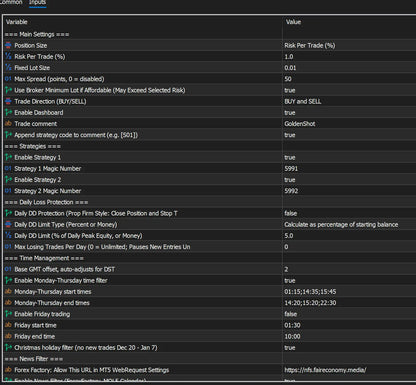This screenshot has height=385, width=416.
Task: Click the Use Broker Minimum Lot boolean icon
Action: click(8, 90)
